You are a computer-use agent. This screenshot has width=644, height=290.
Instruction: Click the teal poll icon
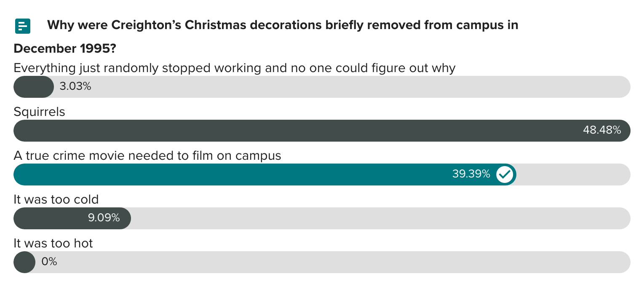pyautogui.click(x=23, y=26)
